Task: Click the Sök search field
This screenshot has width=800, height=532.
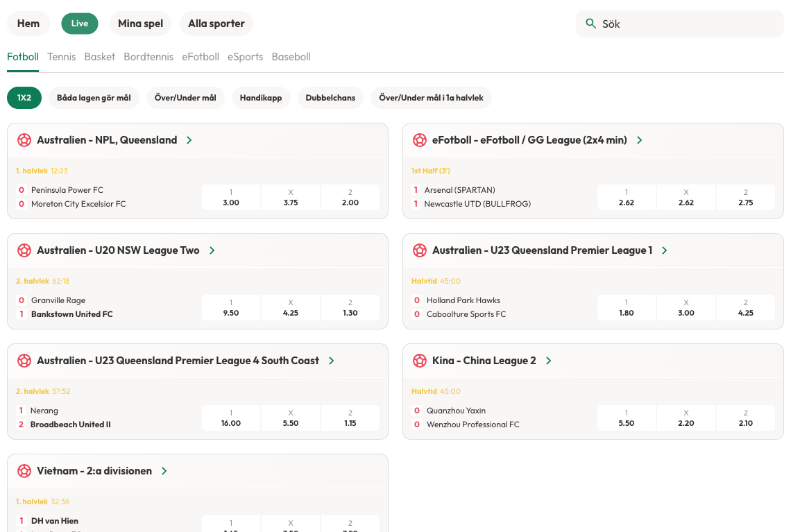Action: 687,24
